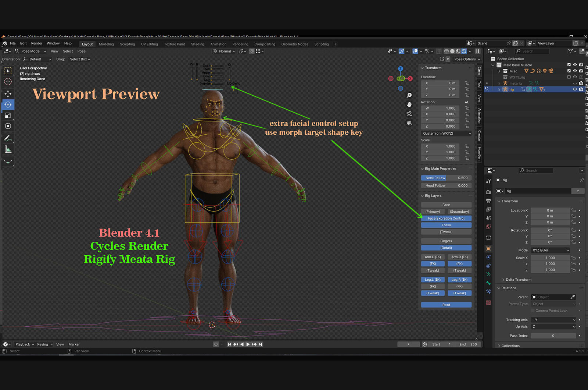
Task: Activate the Annotate pencil tool
Action: [x=8, y=138]
